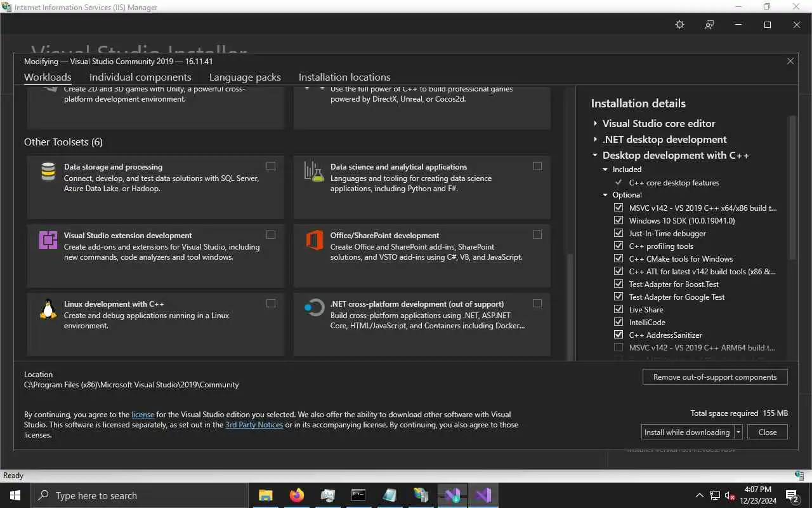Uncheck Live Share component

click(x=619, y=309)
